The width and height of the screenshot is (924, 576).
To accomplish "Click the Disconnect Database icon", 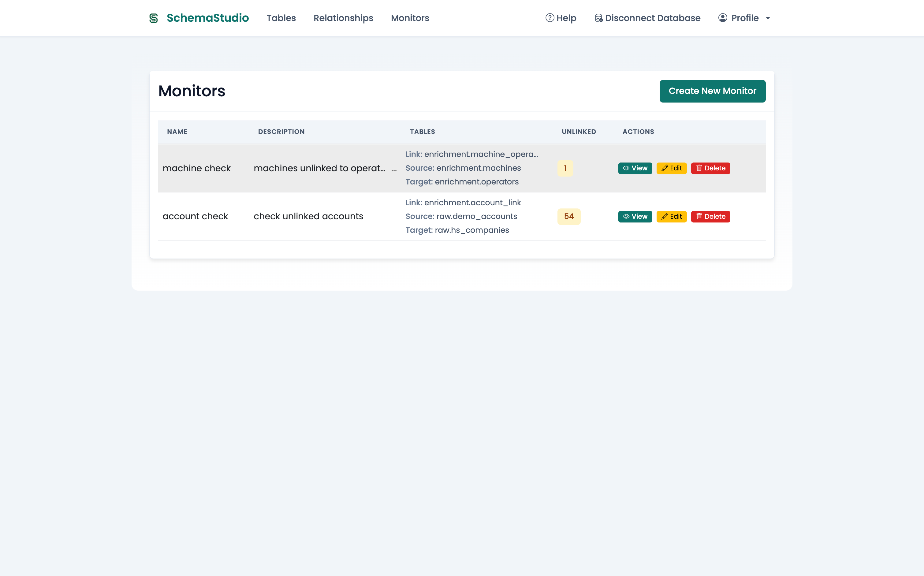I will click(598, 17).
